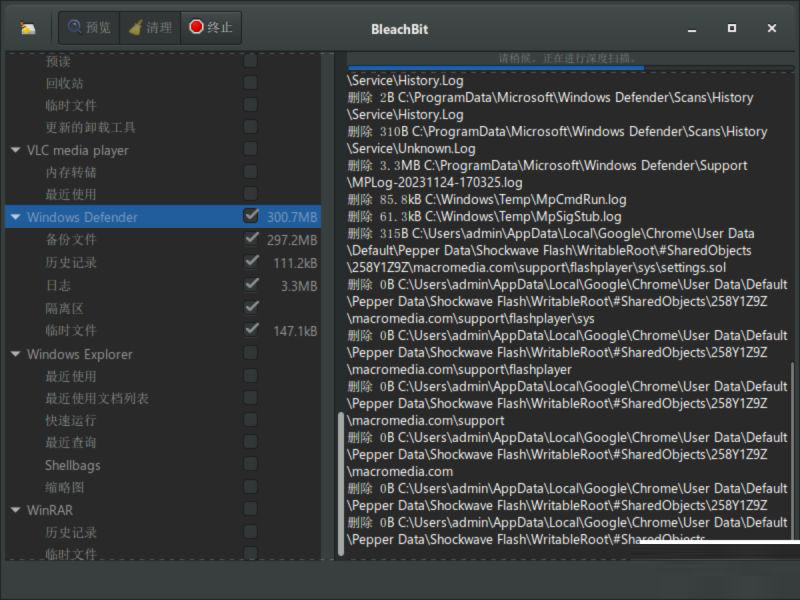The image size is (800, 600).
Task: Click the 147.1kB size value
Action: click(295, 331)
